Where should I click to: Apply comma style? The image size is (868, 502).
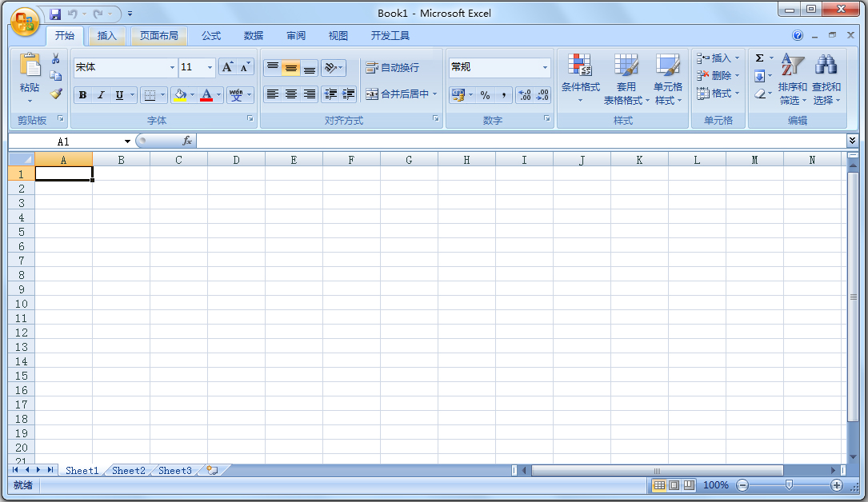(x=503, y=95)
